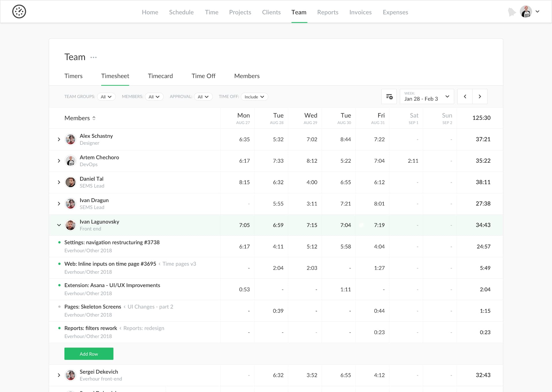Screen dimensions: 552x392
Task: Click the user profile avatar in header
Action: click(526, 12)
